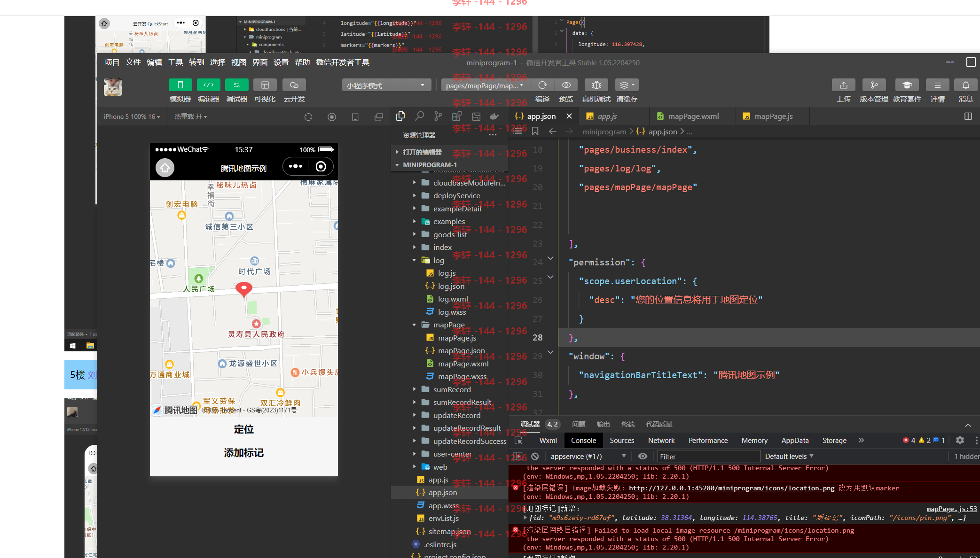The height and width of the screenshot is (558, 980).
Task: Open hot reload (热重载 开) dropdown
Action: [190, 116]
